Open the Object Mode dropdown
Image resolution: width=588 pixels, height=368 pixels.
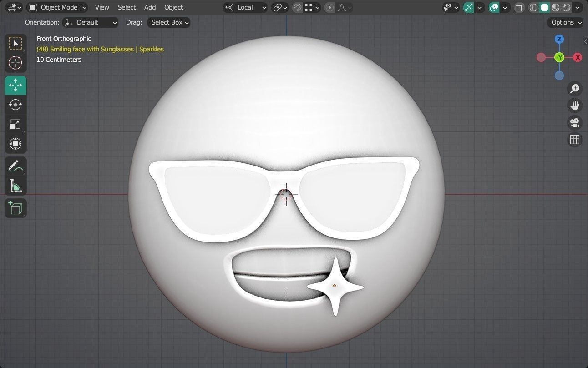point(57,7)
